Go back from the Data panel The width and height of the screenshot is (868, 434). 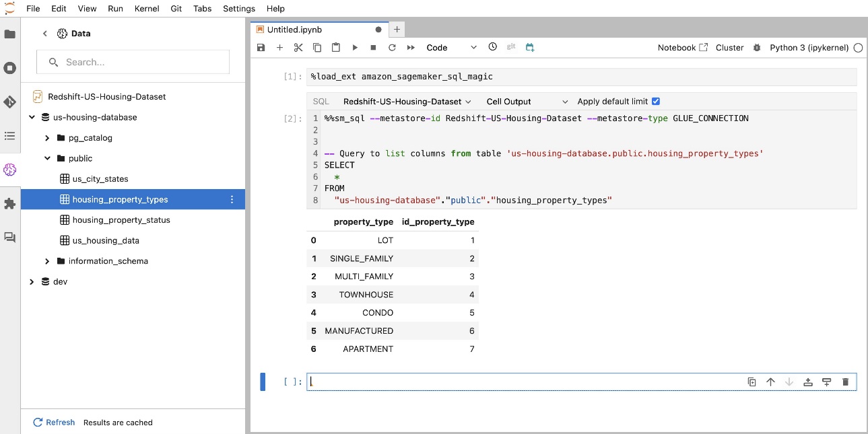45,34
